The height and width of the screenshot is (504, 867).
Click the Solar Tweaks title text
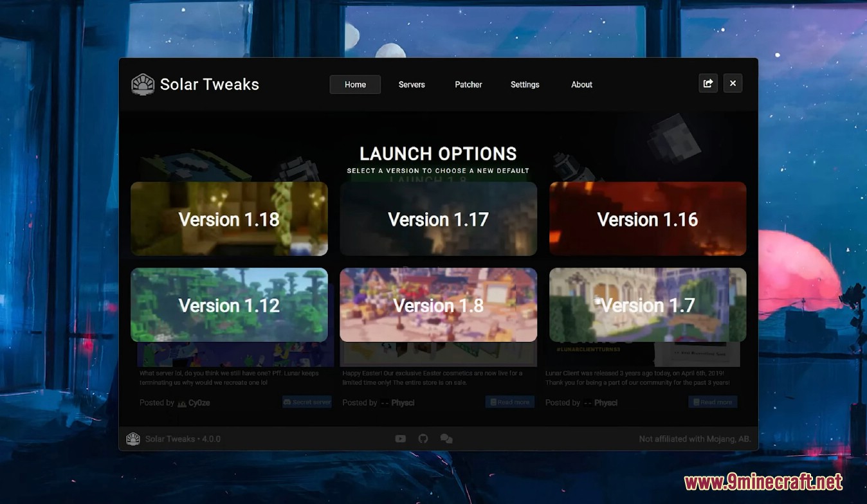tap(209, 84)
